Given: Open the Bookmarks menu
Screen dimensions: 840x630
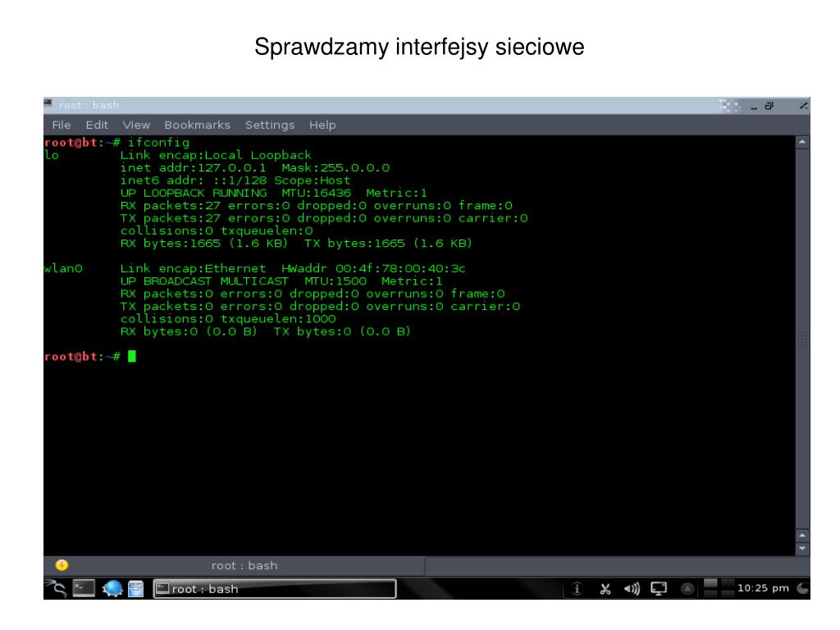Looking at the screenshot, I should 197,125.
